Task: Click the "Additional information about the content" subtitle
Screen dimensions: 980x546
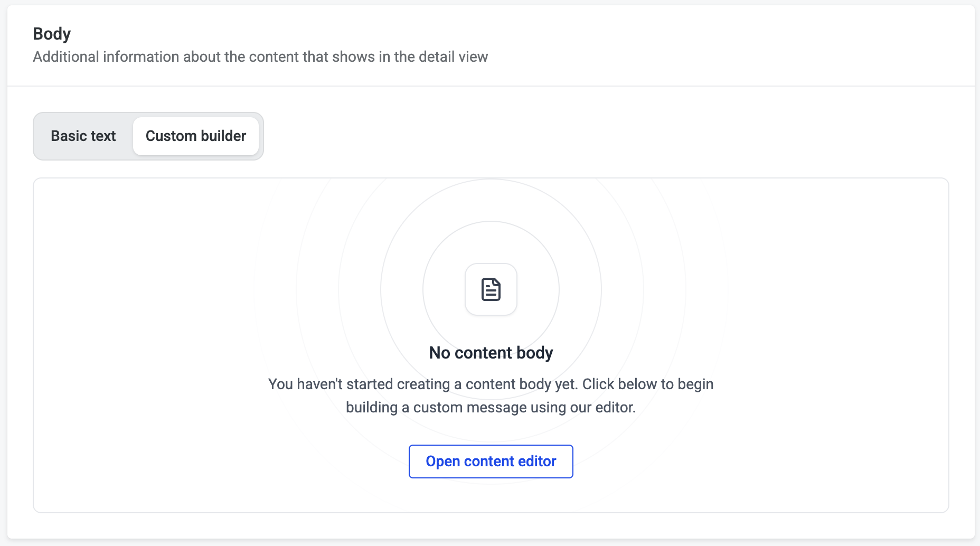Action: click(x=260, y=57)
